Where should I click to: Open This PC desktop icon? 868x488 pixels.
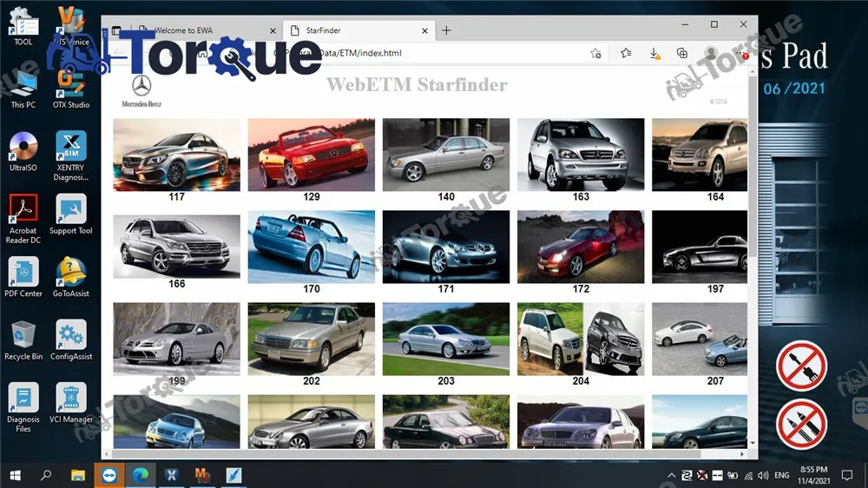click(23, 89)
